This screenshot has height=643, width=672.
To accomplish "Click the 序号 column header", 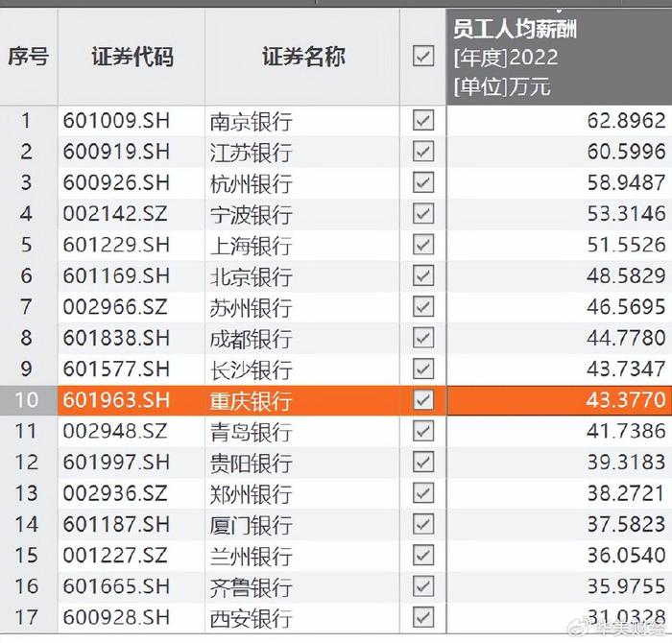I will tap(28, 57).
